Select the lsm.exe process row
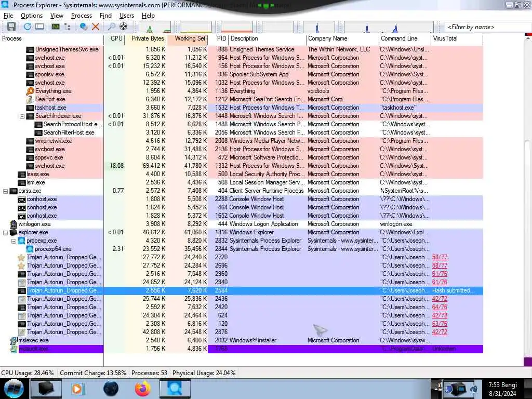Screen dimensions: 532x399 pos(242,182)
